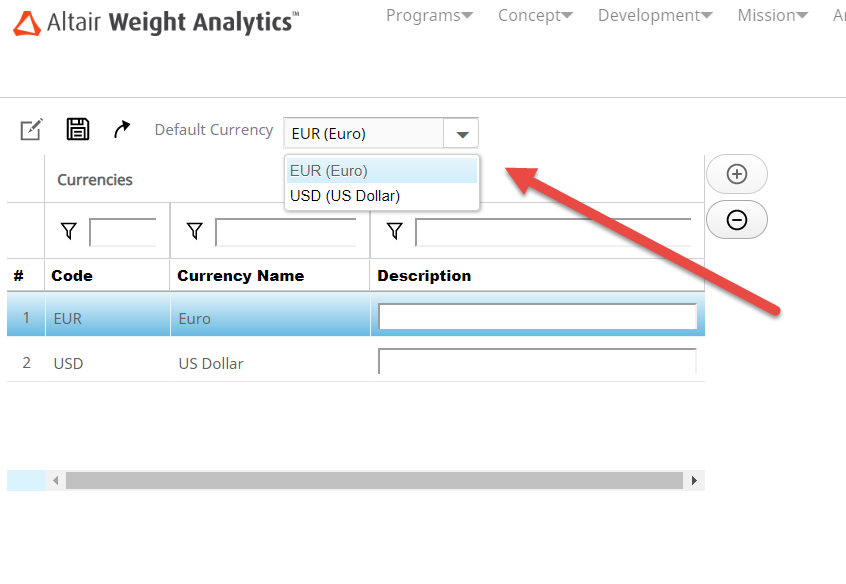Click the filter icon above Currency Name
This screenshot has width=846, height=584.
(194, 232)
